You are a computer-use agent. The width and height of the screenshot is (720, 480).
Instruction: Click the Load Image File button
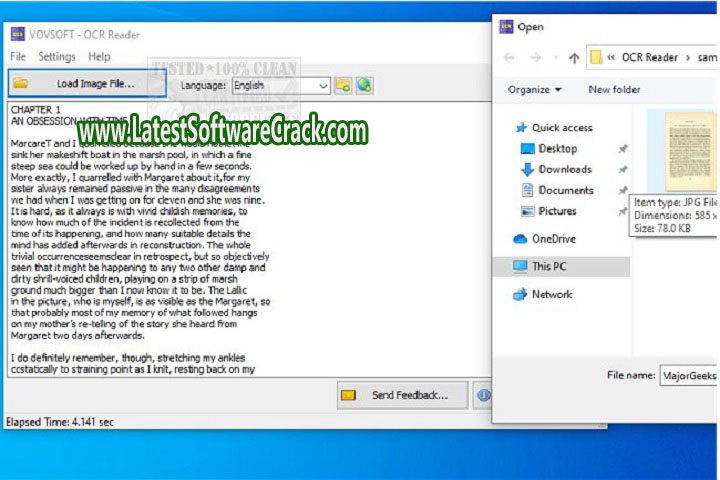click(x=87, y=84)
